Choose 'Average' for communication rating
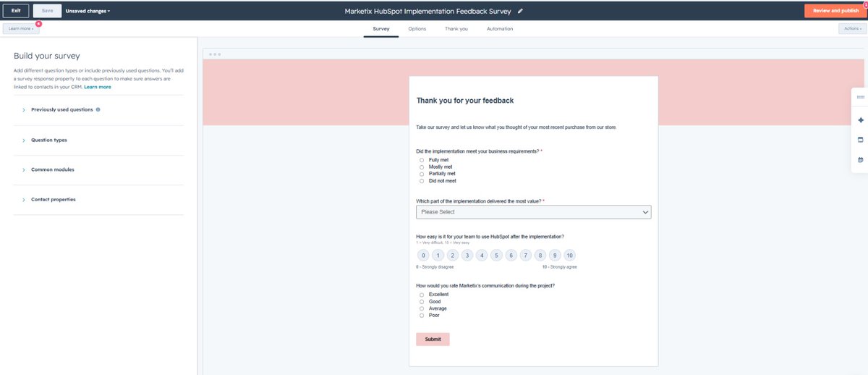 pyautogui.click(x=422, y=308)
